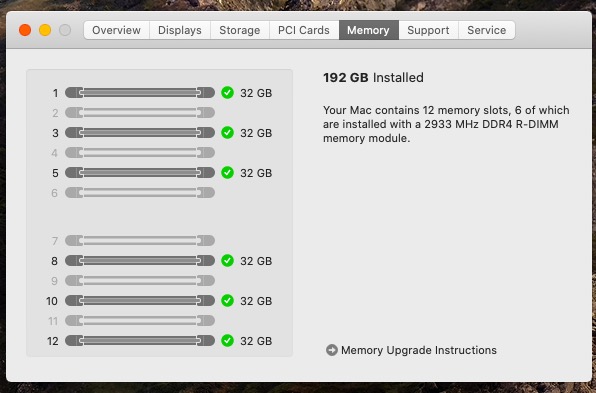Switch to the Overview tab

coord(117,30)
